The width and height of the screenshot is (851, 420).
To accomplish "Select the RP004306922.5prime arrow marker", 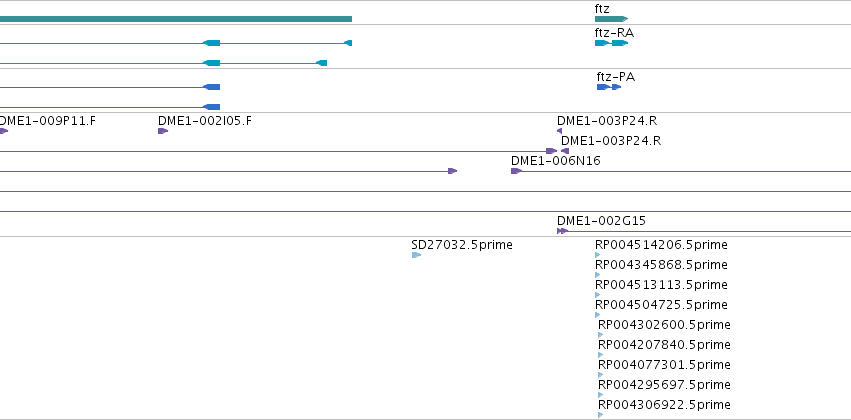I will [x=600, y=415].
